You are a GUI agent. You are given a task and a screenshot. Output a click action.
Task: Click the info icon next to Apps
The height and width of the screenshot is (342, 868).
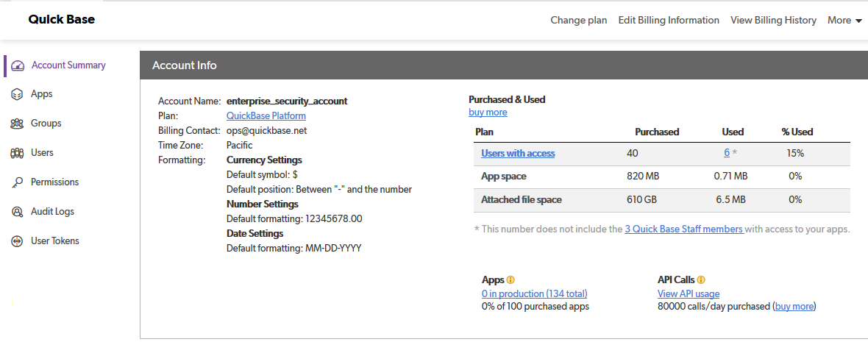click(511, 280)
